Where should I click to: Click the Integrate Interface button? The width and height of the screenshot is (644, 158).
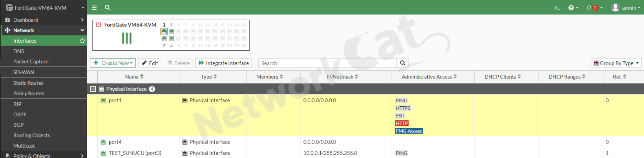pyautogui.click(x=223, y=63)
